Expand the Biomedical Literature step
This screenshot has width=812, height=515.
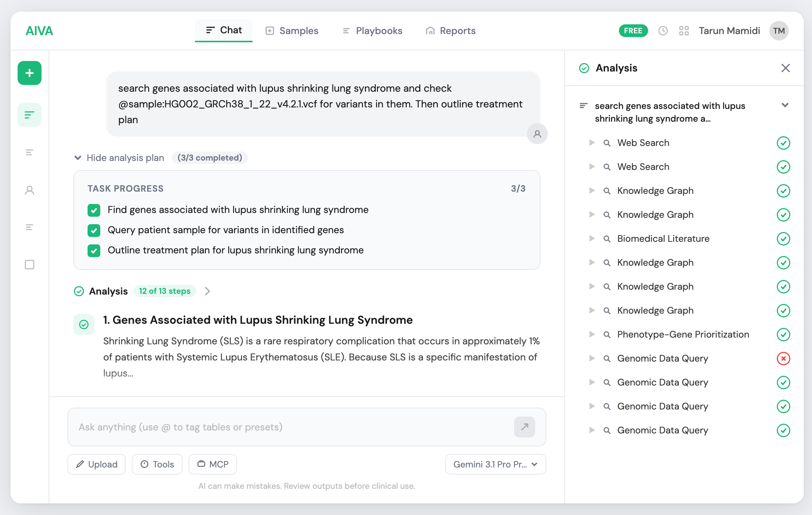pyautogui.click(x=592, y=239)
